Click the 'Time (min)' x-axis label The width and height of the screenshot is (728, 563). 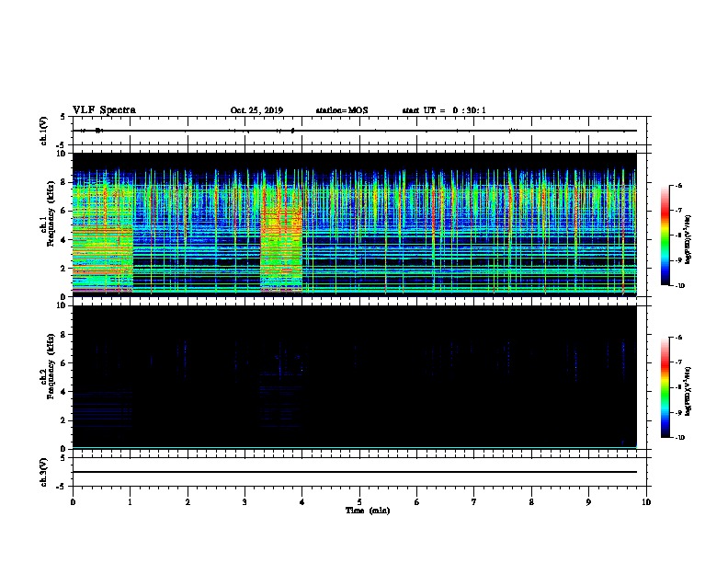coord(368,511)
